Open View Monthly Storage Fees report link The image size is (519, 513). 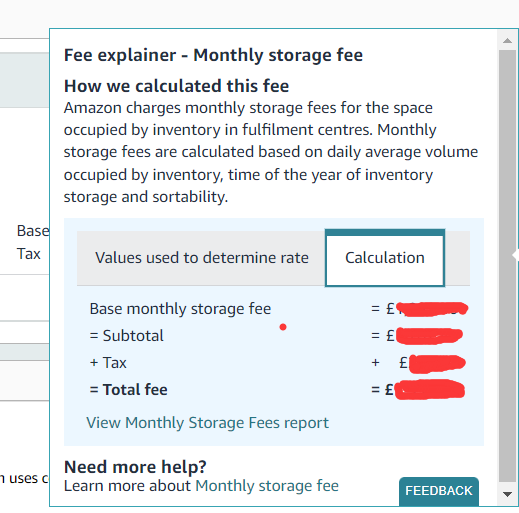pos(207,423)
